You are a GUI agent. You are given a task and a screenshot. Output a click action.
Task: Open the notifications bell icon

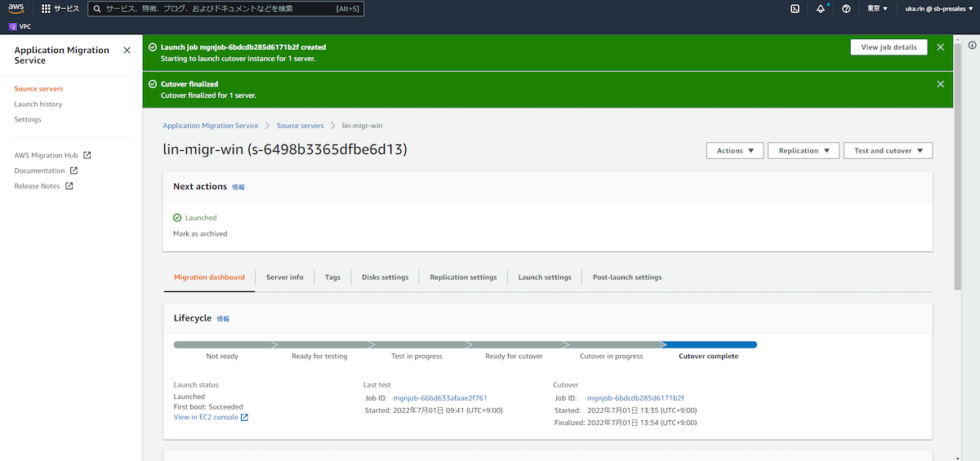pyautogui.click(x=820, y=9)
